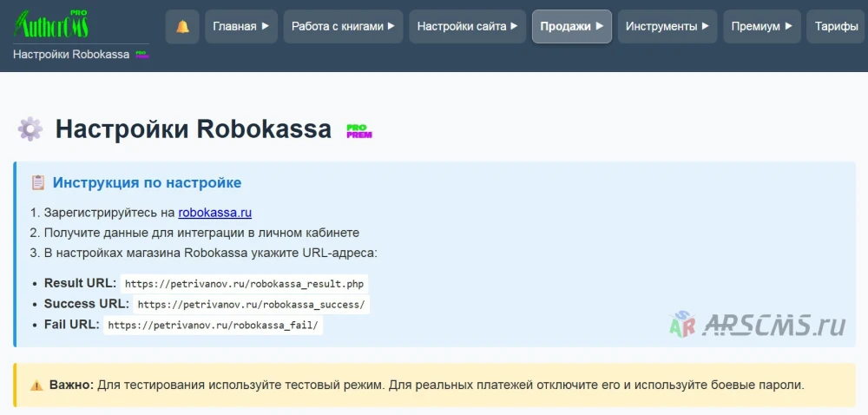Click the clipboard icon by Инструкция по настройке
The width and height of the screenshot is (868, 415).
click(x=37, y=182)
